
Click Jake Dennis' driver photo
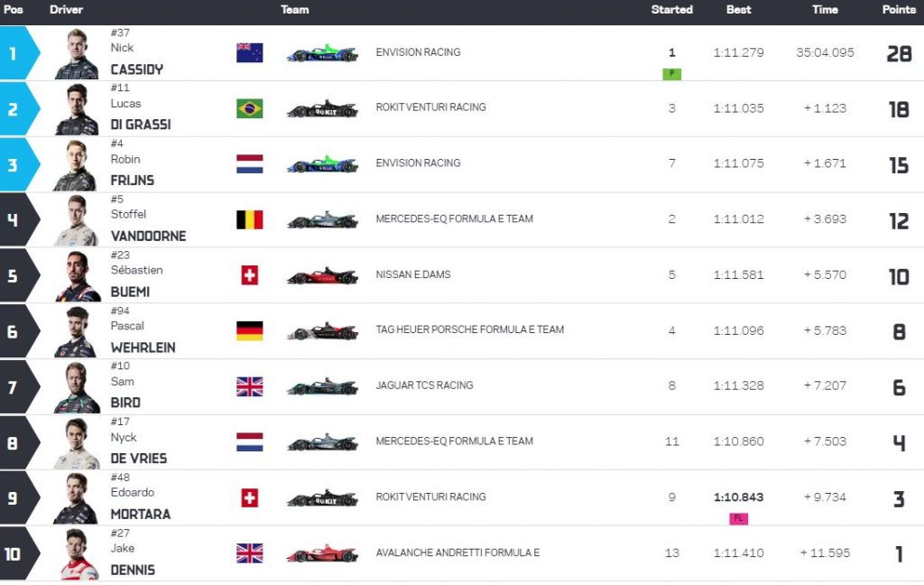click(x=79, y=555)
